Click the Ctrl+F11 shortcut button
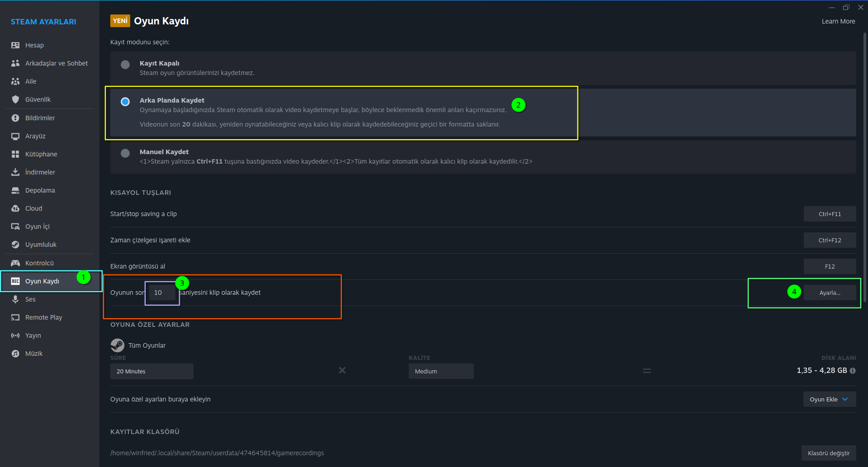The height and width of the screenshot is (467, 868). (x=830, y=214)
